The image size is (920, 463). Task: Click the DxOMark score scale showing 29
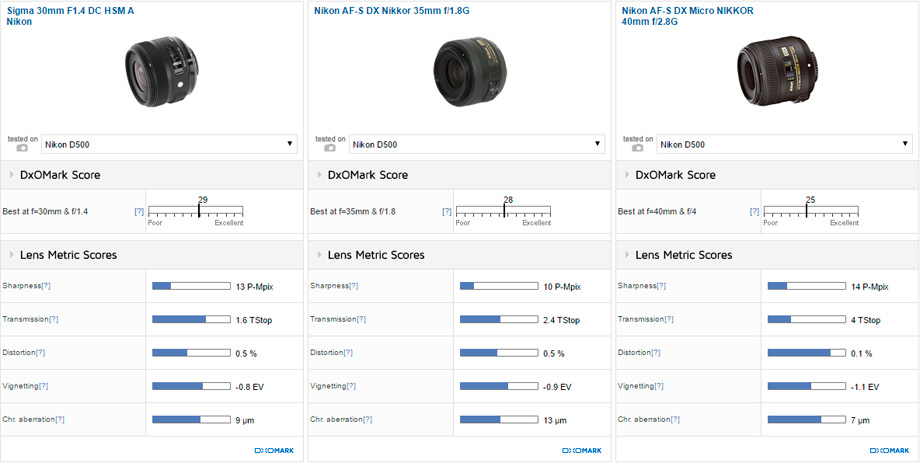pyautogui.click(x=195, y=211)
